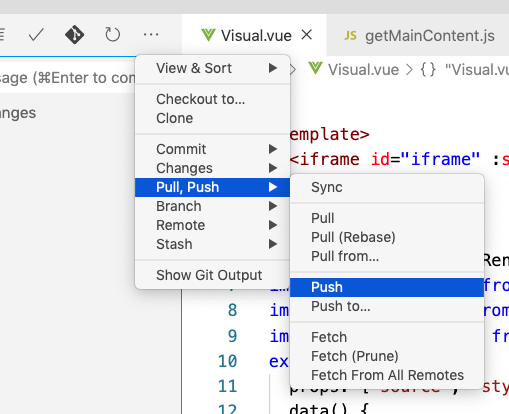The height and width of the screenshot is (414, 509).
Task: Expand the Changes submenu
Action: pos(213,168)
